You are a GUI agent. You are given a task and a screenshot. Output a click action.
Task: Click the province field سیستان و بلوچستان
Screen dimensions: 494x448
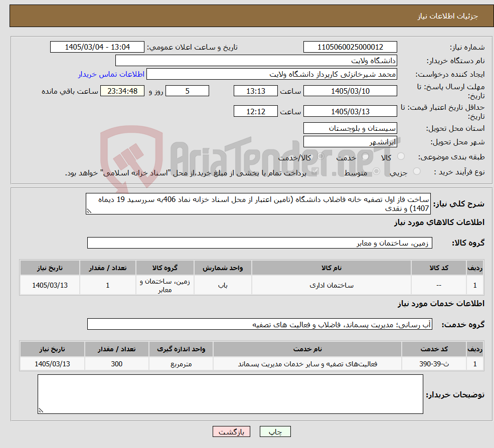point(350,128)
